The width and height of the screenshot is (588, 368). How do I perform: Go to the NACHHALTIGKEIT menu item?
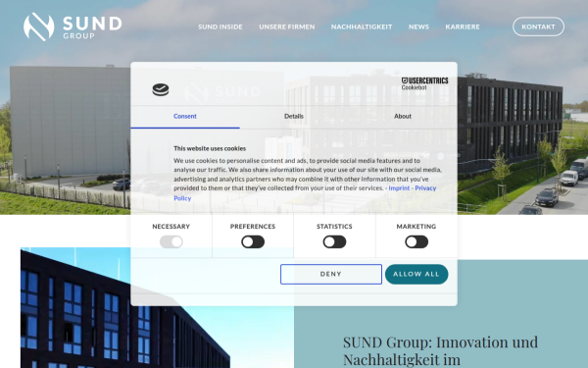362,26
